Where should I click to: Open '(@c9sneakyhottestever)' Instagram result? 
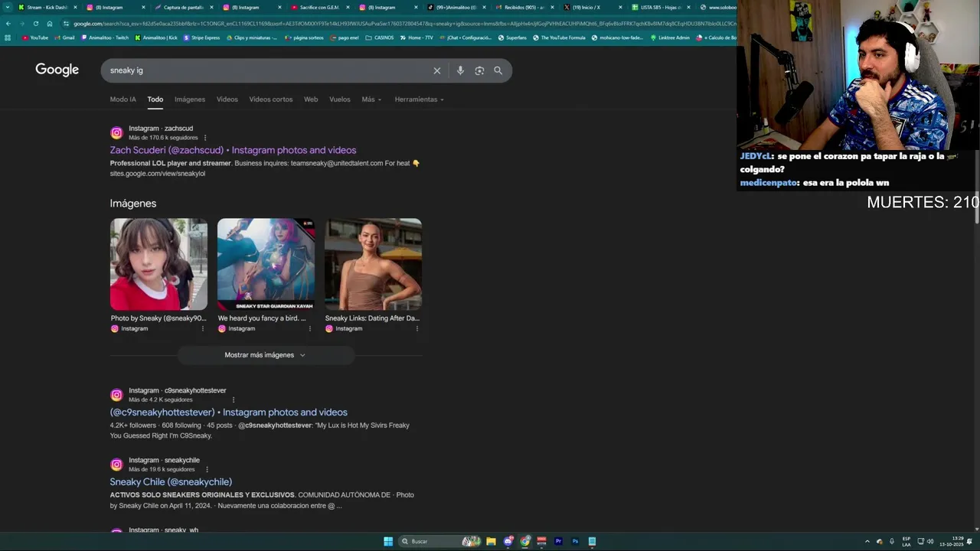coord(228,412)
